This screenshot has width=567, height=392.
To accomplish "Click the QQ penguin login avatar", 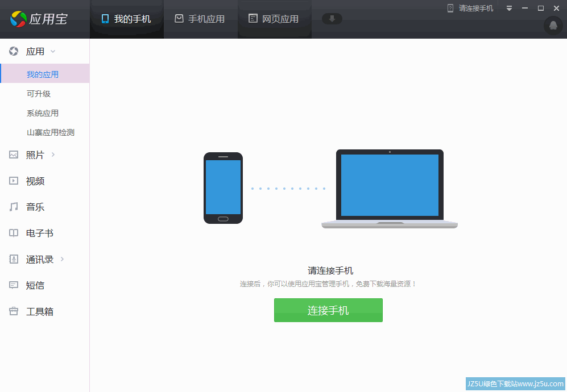I will pos(553,26).
